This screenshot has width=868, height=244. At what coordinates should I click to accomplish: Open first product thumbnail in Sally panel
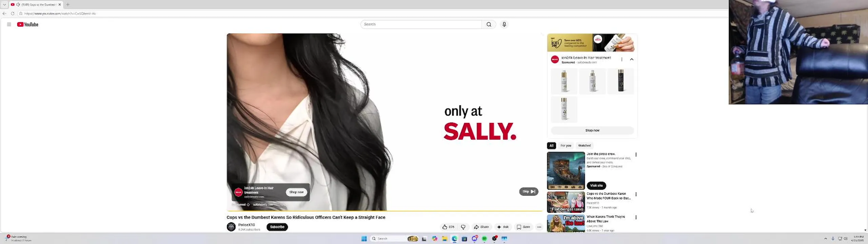point(564,81)
